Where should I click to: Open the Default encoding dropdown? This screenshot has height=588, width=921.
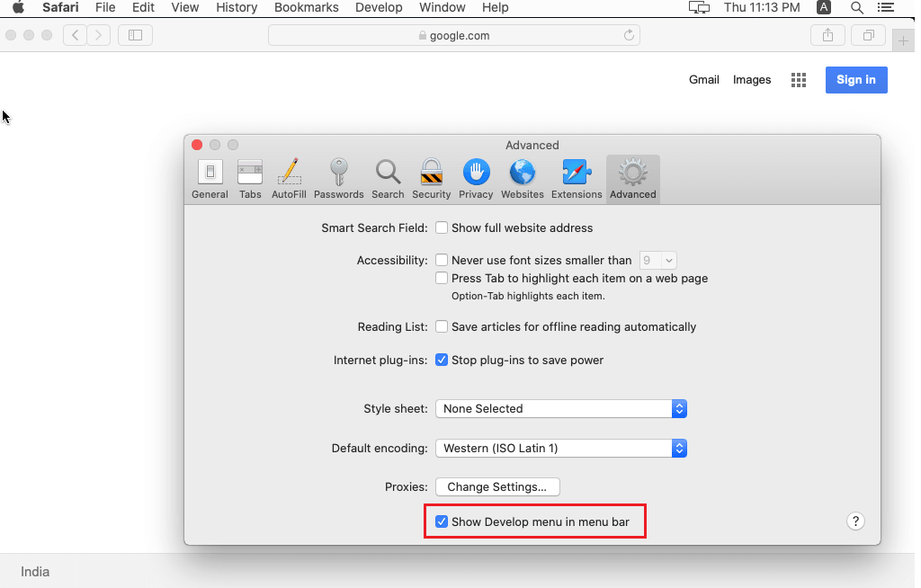(x=561, y=449)
